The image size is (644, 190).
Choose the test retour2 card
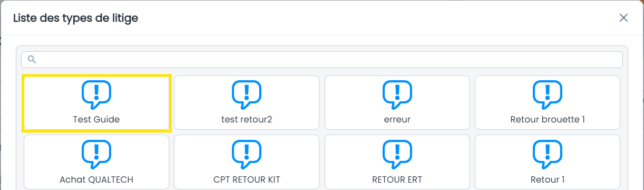point(247,103)
